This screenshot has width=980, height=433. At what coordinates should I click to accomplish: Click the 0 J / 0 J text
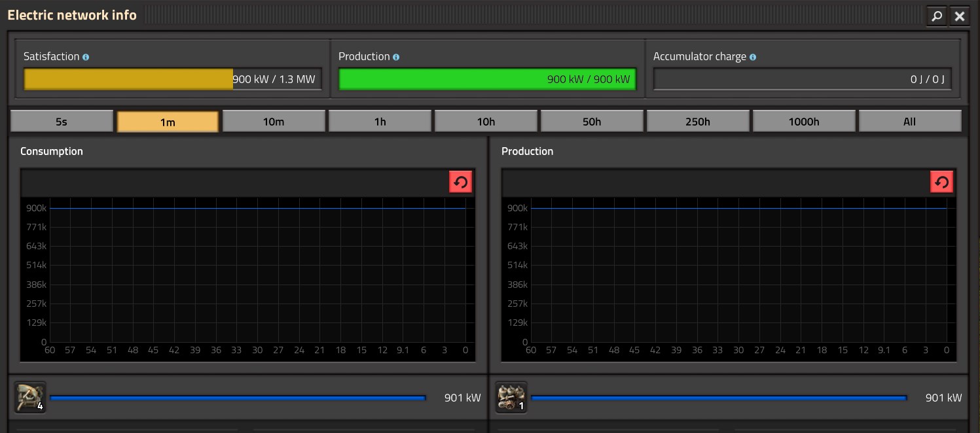(x=927, y=79)
